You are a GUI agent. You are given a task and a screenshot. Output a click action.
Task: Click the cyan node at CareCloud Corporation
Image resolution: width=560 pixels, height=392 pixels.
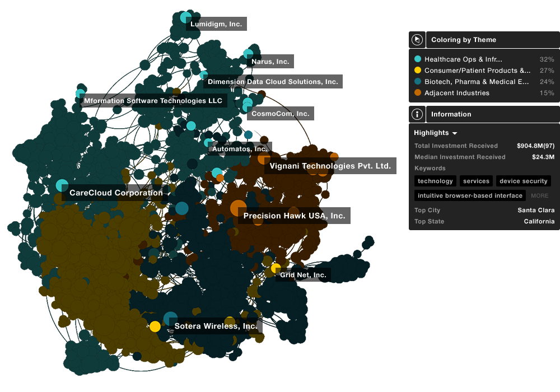62,186
